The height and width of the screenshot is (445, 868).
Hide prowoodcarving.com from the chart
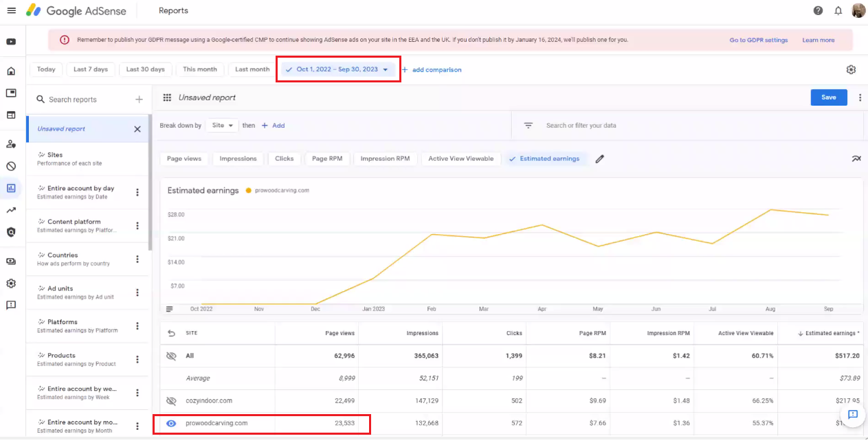172,423
